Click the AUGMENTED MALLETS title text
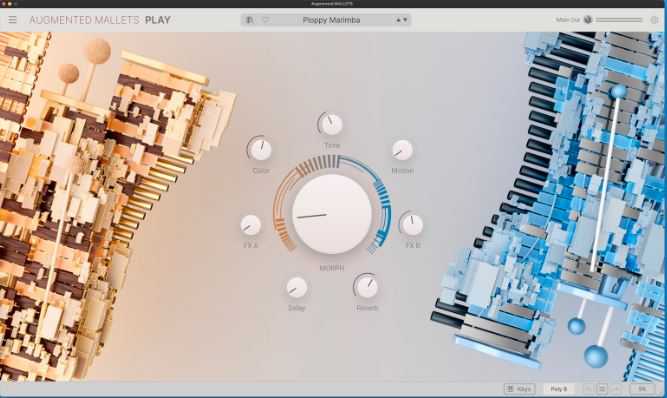 click(x=84, y=20)
